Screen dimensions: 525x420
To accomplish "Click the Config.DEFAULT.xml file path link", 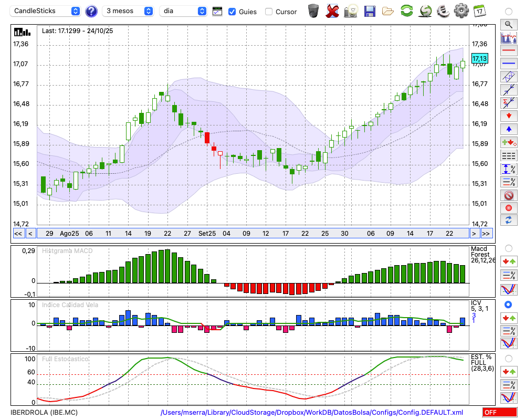I will (x=312, y=413).
